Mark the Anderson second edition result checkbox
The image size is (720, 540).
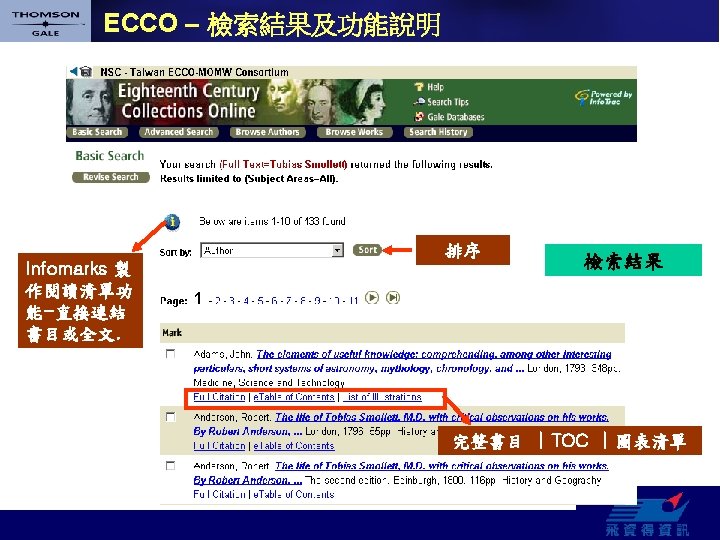[170, 466]
